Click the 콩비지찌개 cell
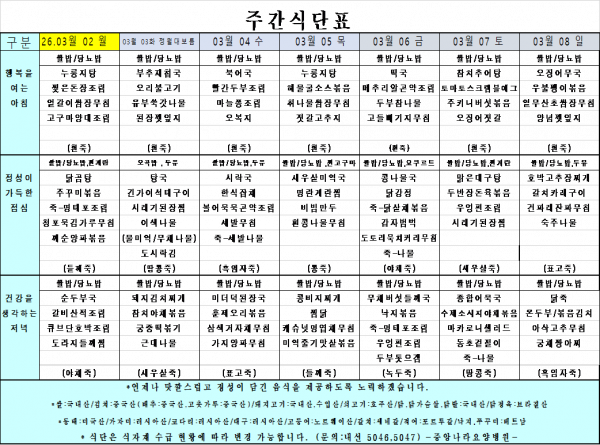Screen dimensions: 600x445 point(318,298)
